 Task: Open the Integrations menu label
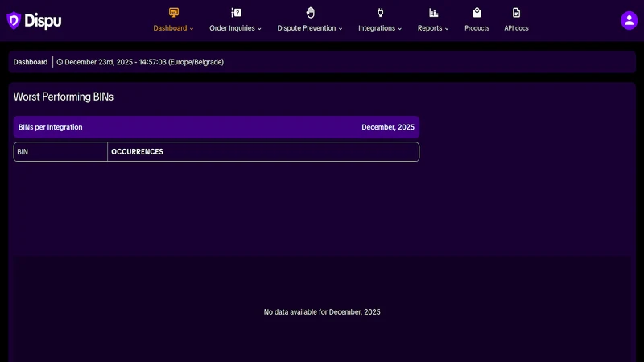coord(377,28)
